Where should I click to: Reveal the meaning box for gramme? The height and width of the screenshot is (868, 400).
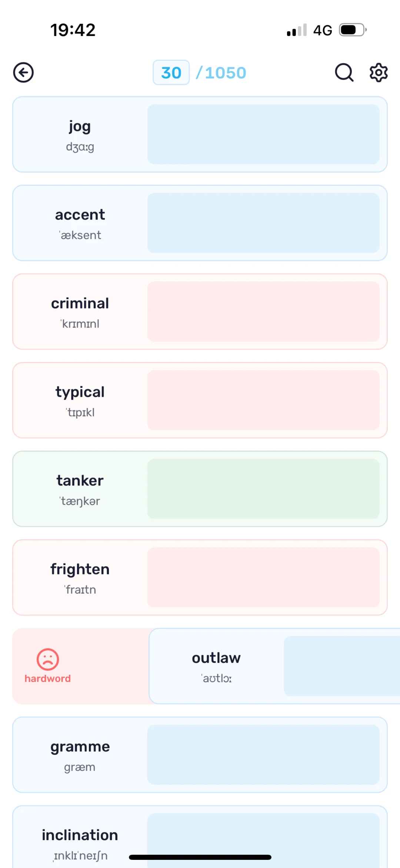pos(263,755)
